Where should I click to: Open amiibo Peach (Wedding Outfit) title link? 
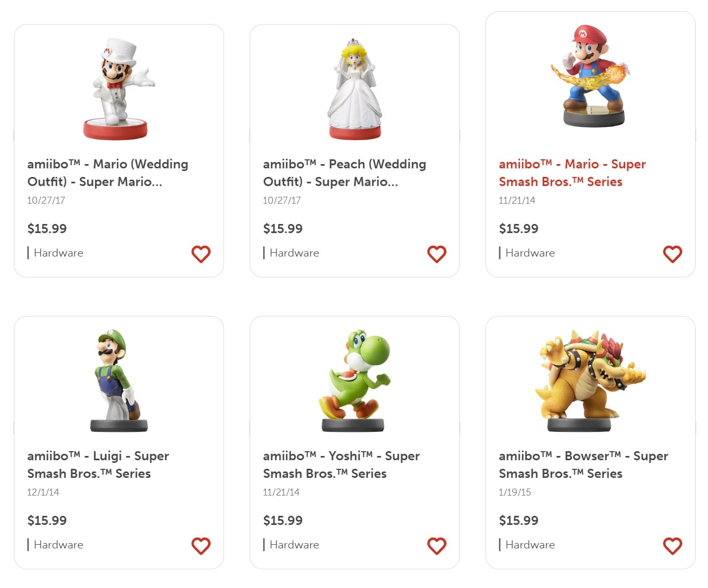(x=344, y=173)
